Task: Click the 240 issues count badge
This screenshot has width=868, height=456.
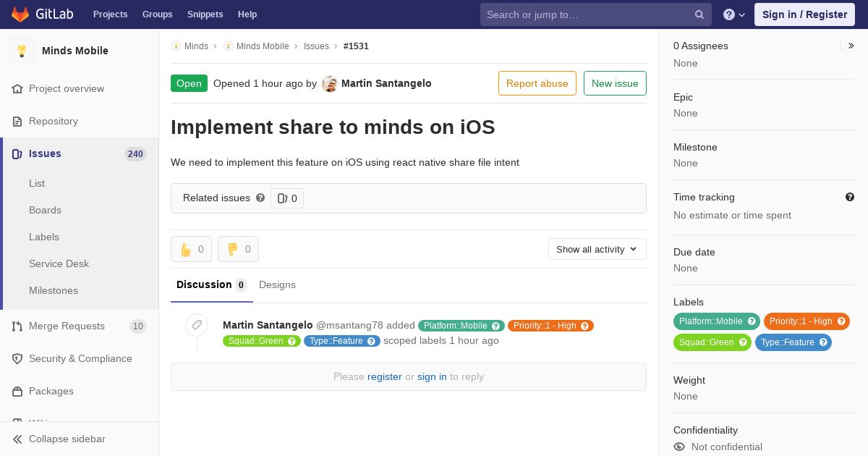Action: (135, 153)
